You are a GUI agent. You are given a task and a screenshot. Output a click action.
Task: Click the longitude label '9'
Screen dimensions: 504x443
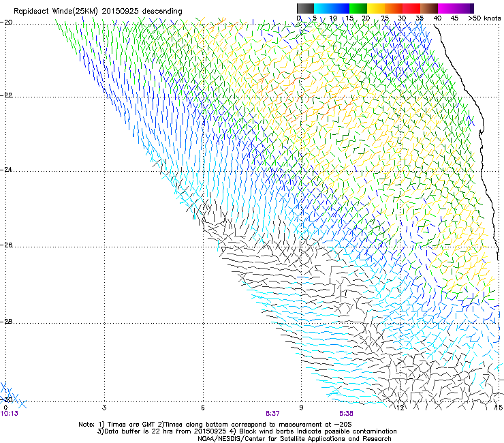click(x=301, y=408)
